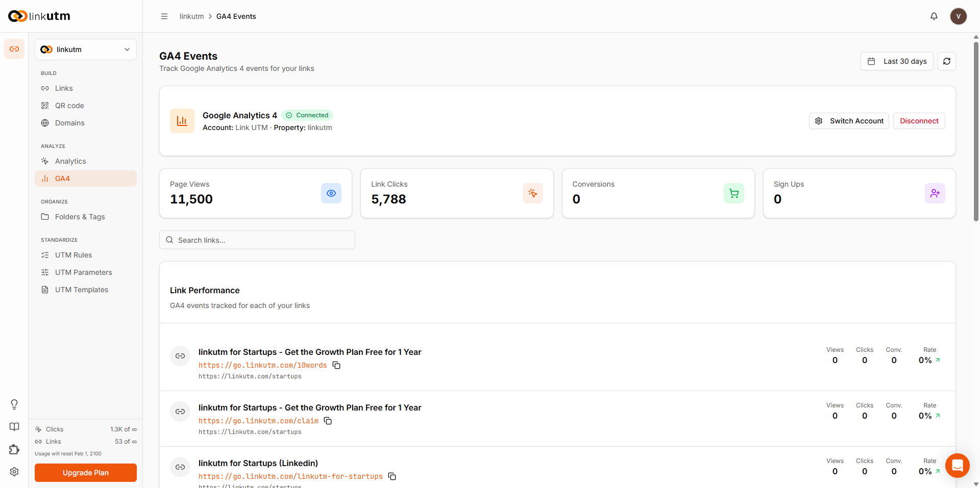Click the notifications bell icon
The image size is (980, 488).
(934, 16)
